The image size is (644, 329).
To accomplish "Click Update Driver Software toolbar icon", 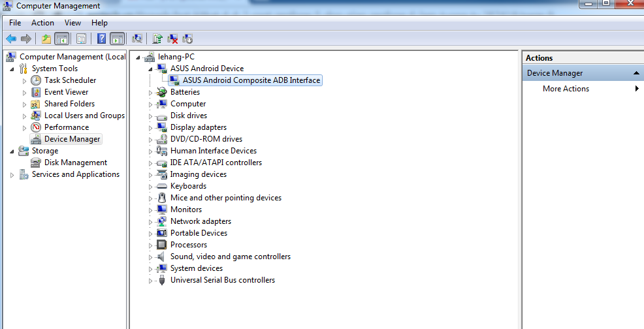I will coord(157,39).
